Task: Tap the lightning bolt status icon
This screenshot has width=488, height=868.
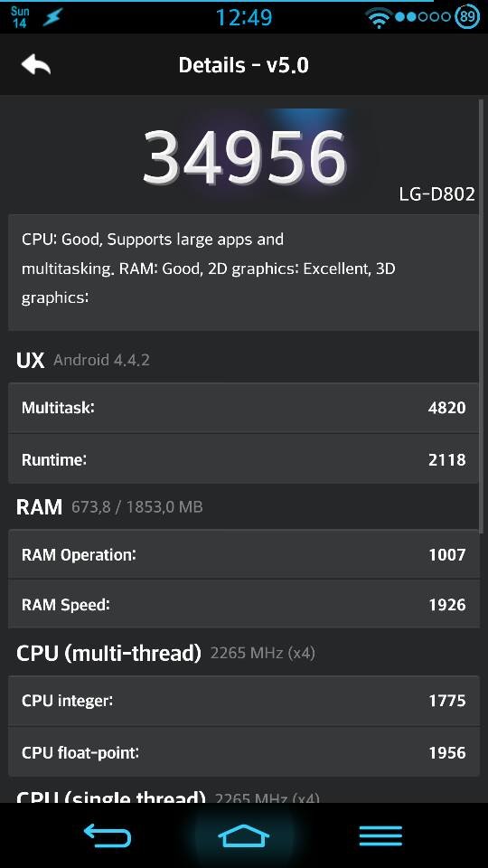Action: tap(52, 17)
